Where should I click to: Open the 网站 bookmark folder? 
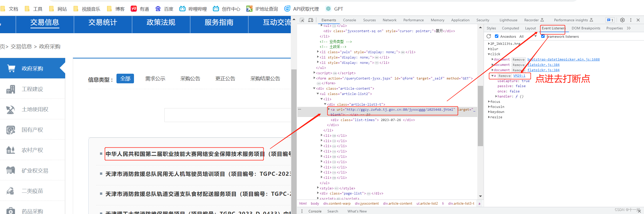[58, 9]
